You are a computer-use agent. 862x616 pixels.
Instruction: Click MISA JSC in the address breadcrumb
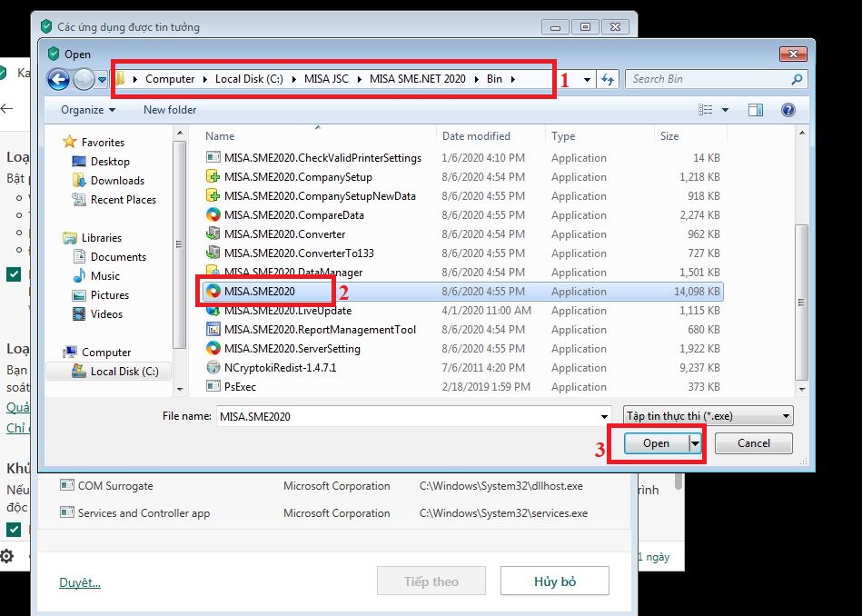click(x=326, y=79)
